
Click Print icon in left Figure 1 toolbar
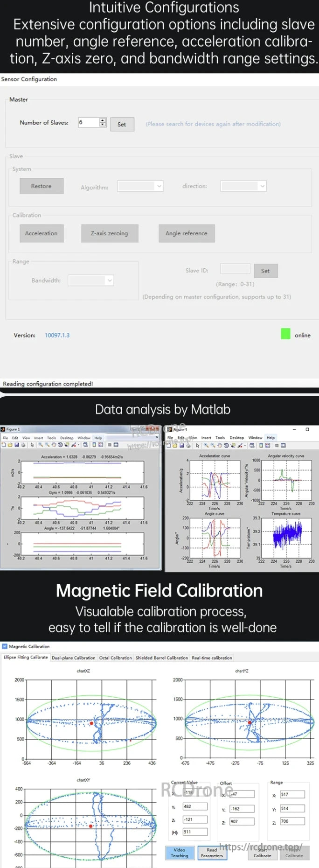23,445
